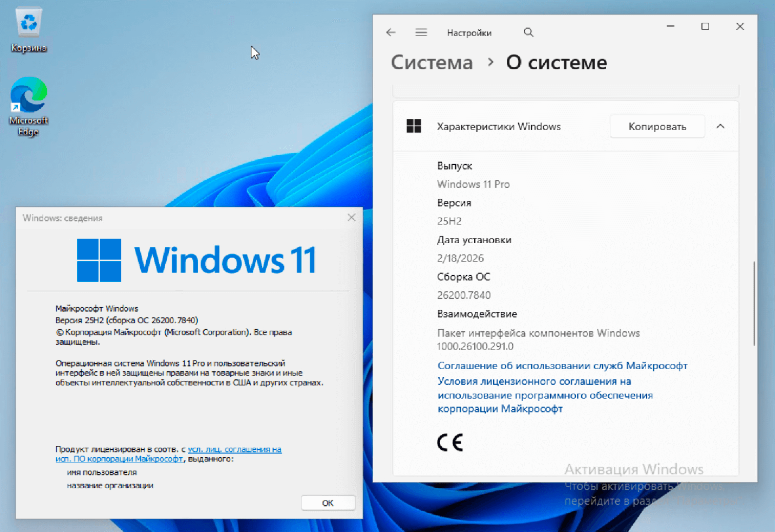The image size is (775, 532).
Task: Open the Соглашение об использовании служб Майкрософт link
Action: coord(562,366)
